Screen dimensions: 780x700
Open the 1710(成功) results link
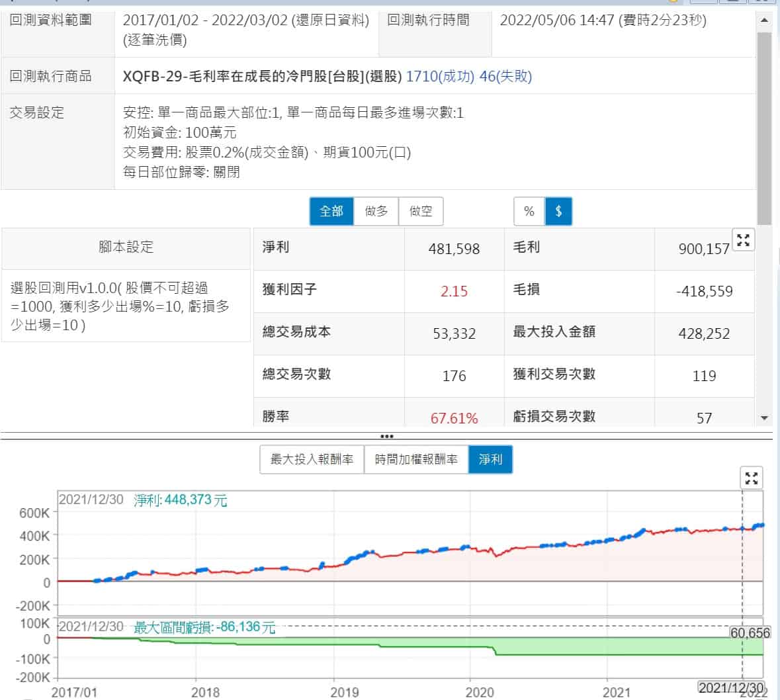coord(440,76)
